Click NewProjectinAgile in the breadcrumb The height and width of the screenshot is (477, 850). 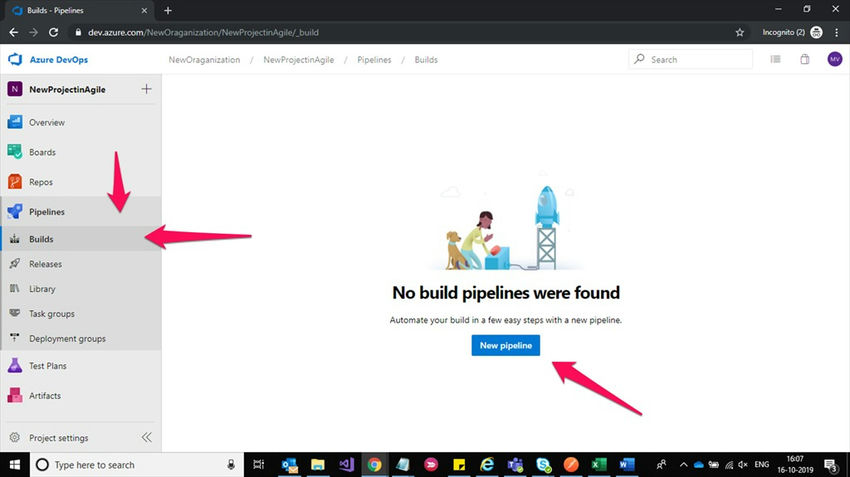coord(299,60)
